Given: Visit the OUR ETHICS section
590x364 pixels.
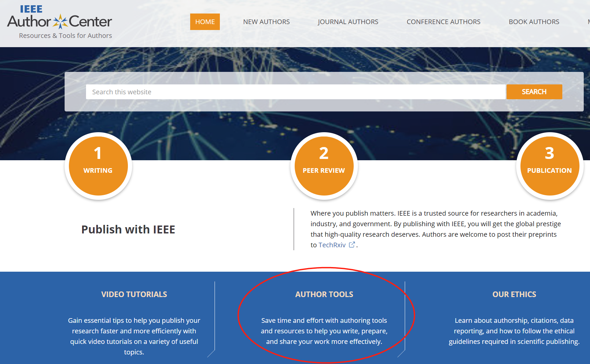Looking at the screenshot, I should coord(514,294).
